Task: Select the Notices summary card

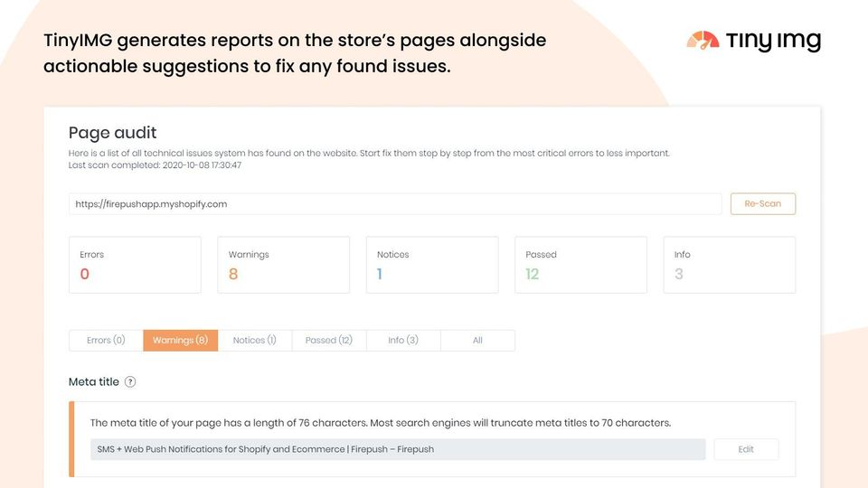Action: pyautogui.click(x=431, y=265)
